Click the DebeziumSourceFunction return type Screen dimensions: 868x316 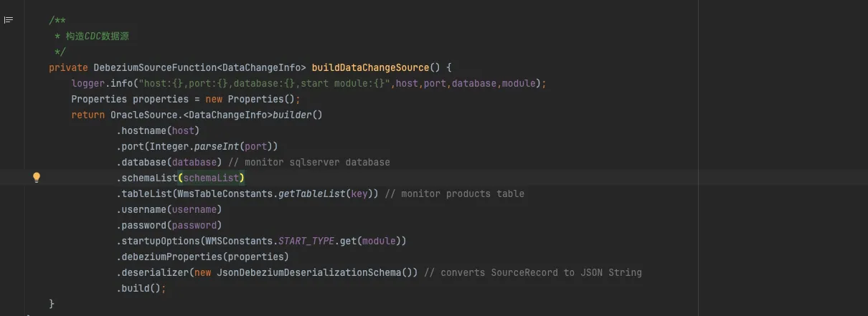[x=154, y=67]
